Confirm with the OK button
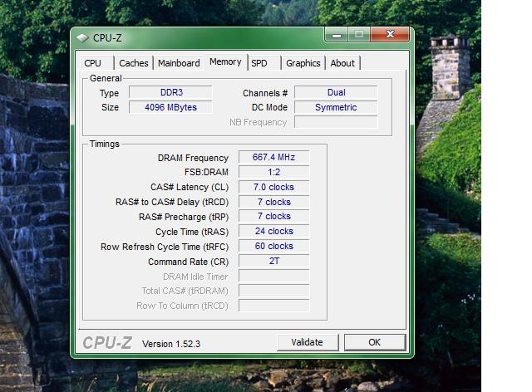Viewport: 532px width, 392px height. (x=375, y=342)
